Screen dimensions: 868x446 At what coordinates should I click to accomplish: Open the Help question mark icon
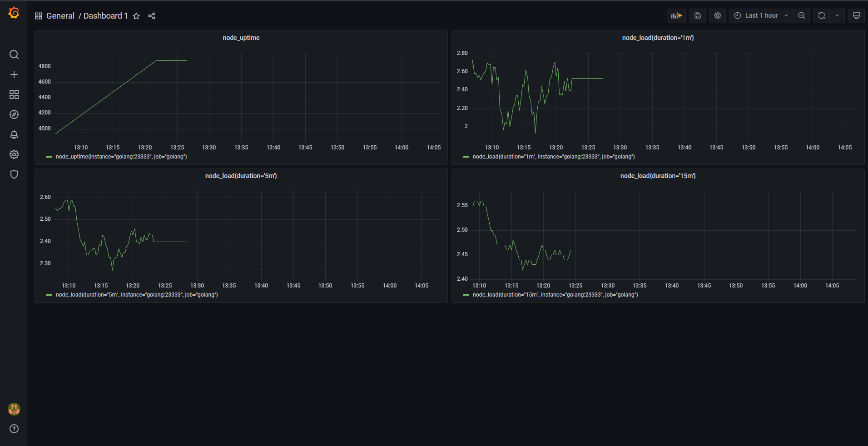coord(14,429)
